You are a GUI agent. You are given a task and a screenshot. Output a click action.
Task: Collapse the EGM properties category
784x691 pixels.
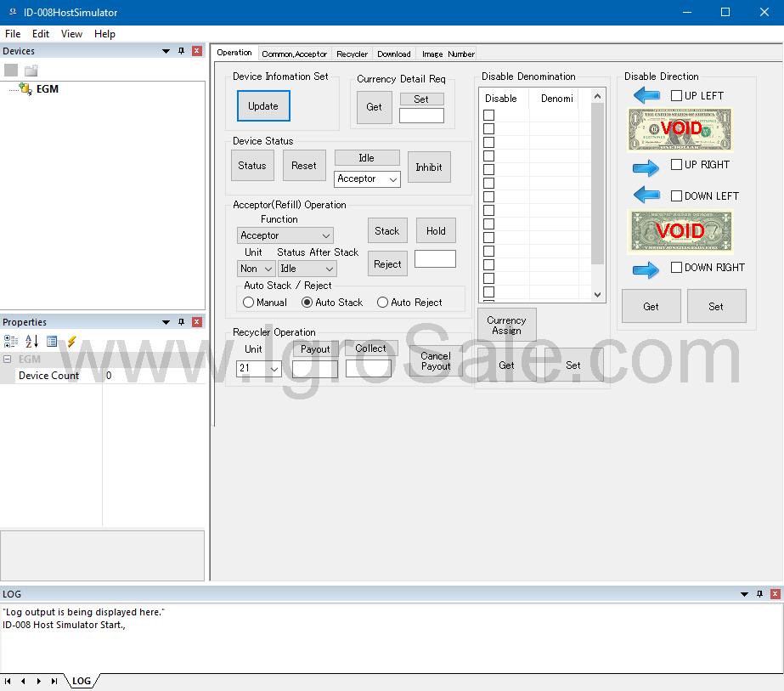8,360
